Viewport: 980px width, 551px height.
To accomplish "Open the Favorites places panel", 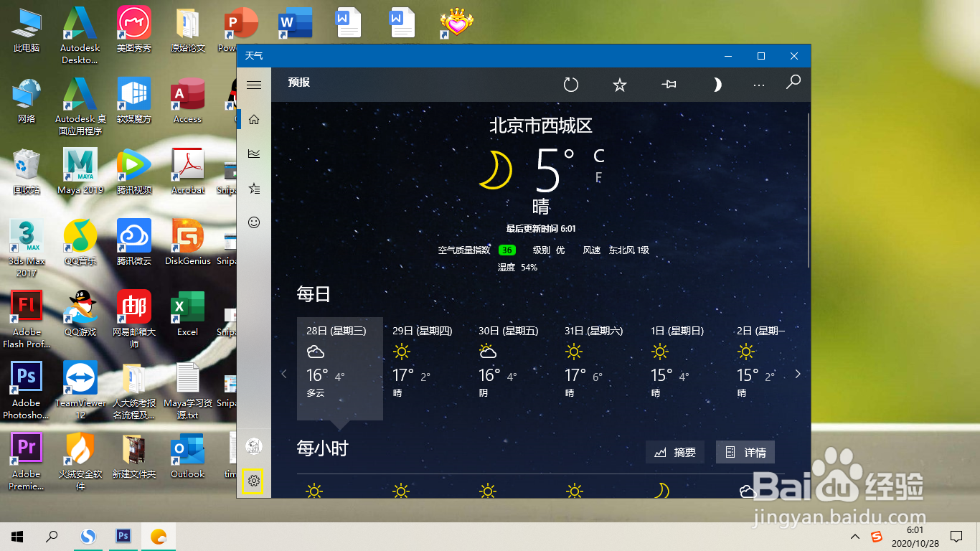I will 253,188.
